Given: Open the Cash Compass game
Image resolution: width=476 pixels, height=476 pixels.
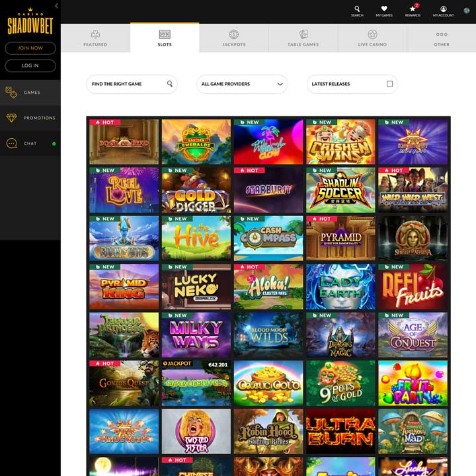Looking at the screenshot, I should pos(268,238).
